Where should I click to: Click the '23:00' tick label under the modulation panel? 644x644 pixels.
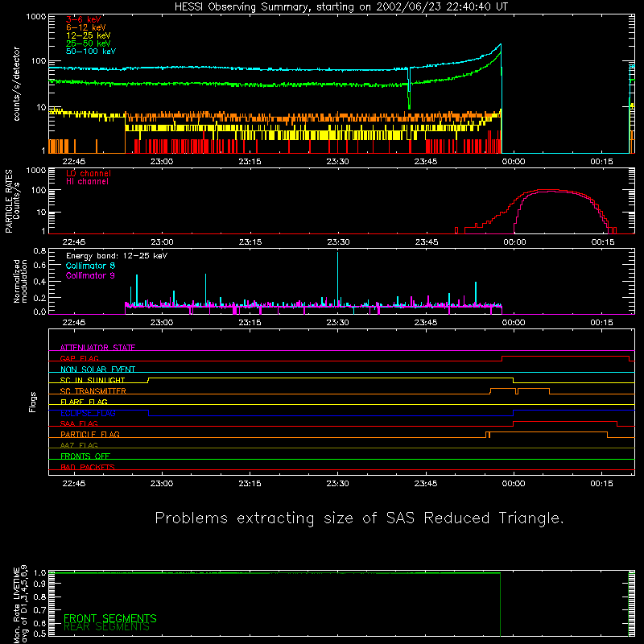click(162, 323)
